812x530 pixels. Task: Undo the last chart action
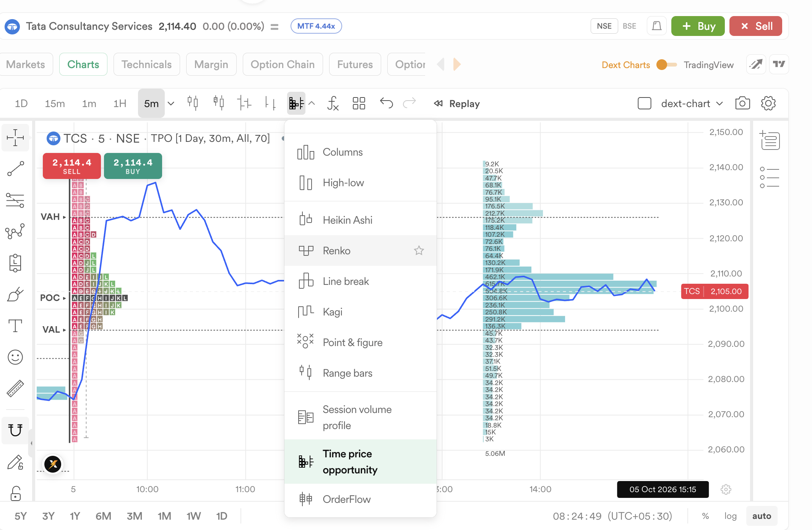[386, 103]
